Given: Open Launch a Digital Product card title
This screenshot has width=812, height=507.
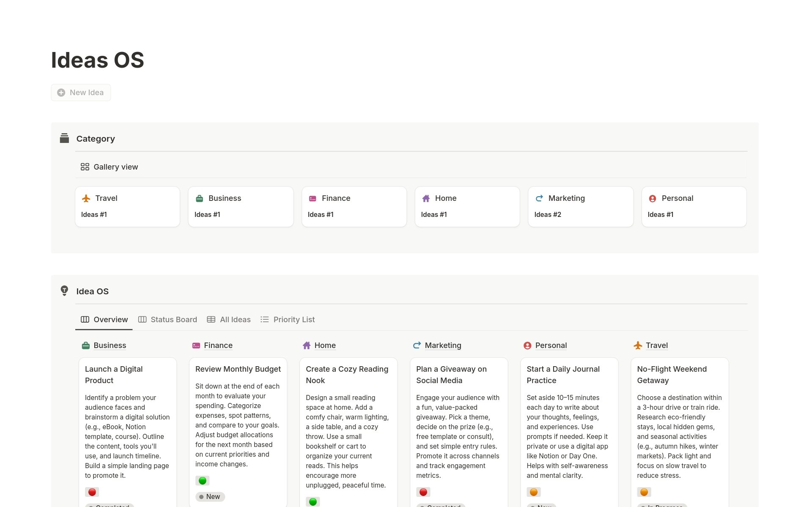Looking at the screenshot, I should 114,375.
